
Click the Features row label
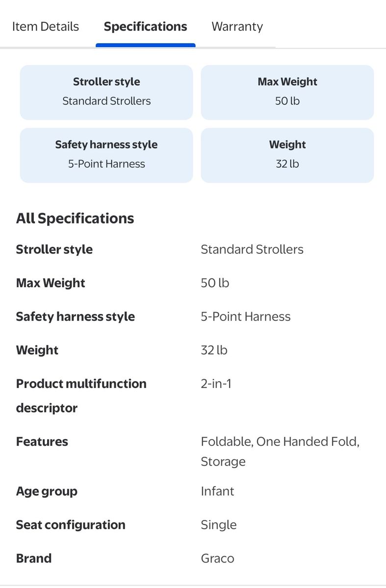click(x=42, y=441)
